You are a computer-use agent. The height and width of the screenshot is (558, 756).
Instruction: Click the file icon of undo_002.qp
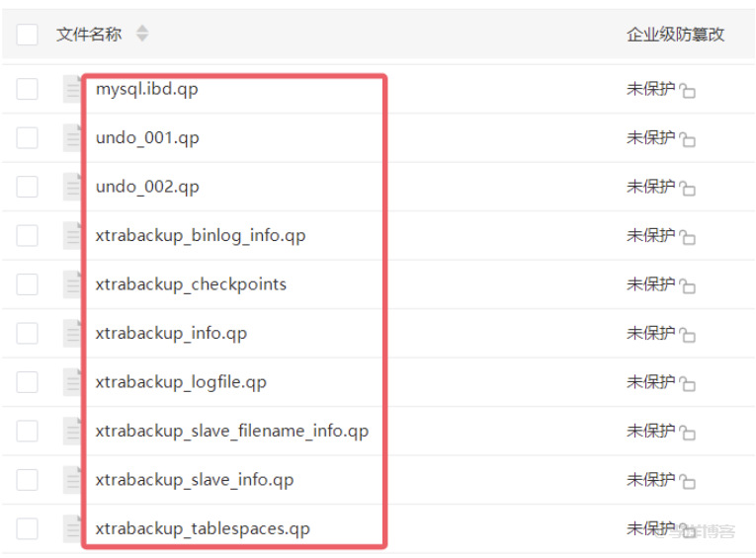(72, 187)
